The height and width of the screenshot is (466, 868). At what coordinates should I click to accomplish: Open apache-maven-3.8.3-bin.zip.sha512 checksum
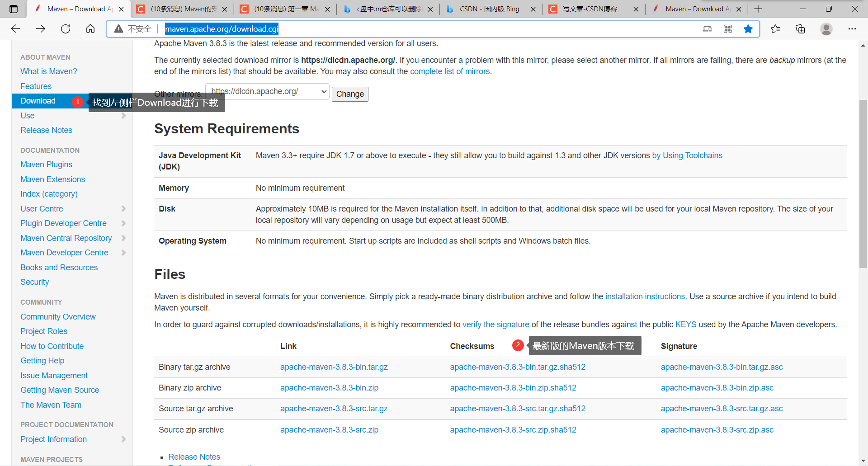(x=513, y=388)
